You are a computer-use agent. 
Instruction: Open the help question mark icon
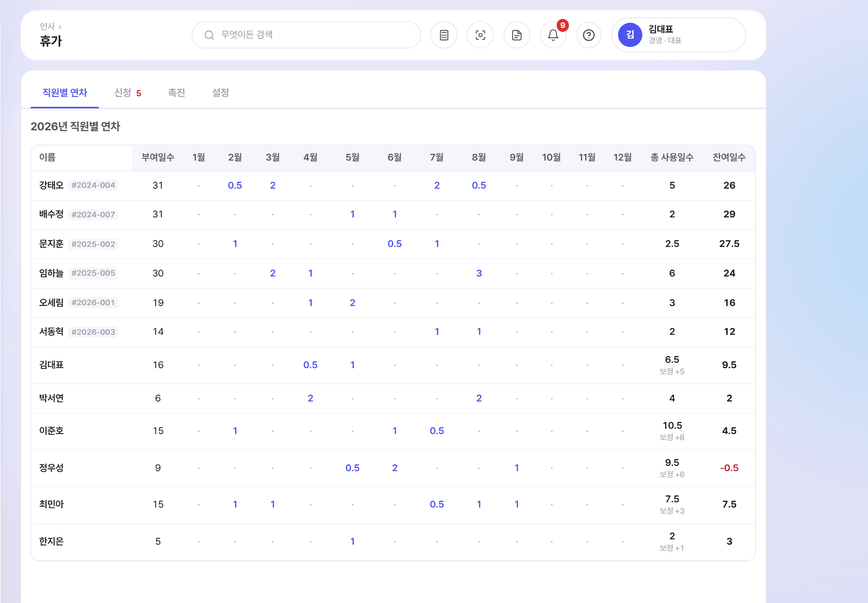589,35
